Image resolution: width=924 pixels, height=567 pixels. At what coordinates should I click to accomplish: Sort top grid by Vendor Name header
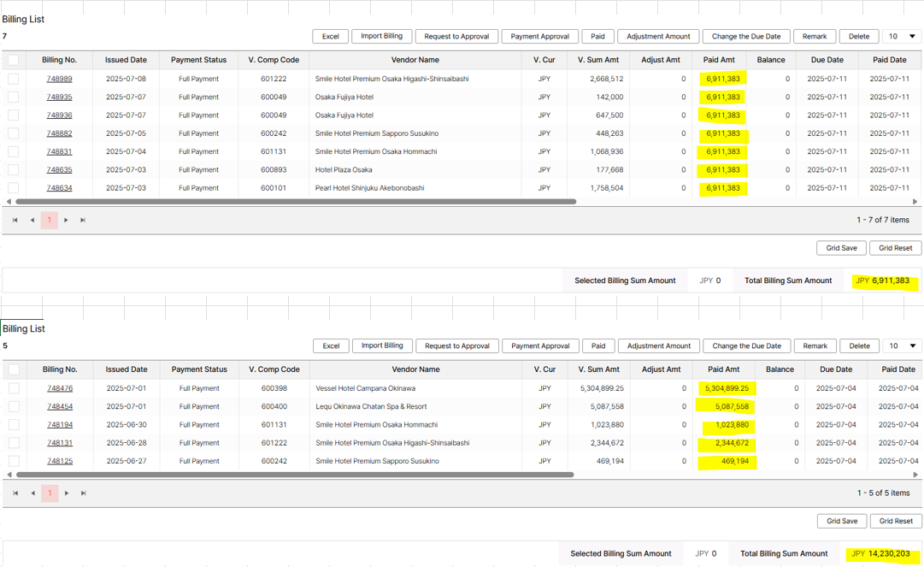[x=415, y=60]
